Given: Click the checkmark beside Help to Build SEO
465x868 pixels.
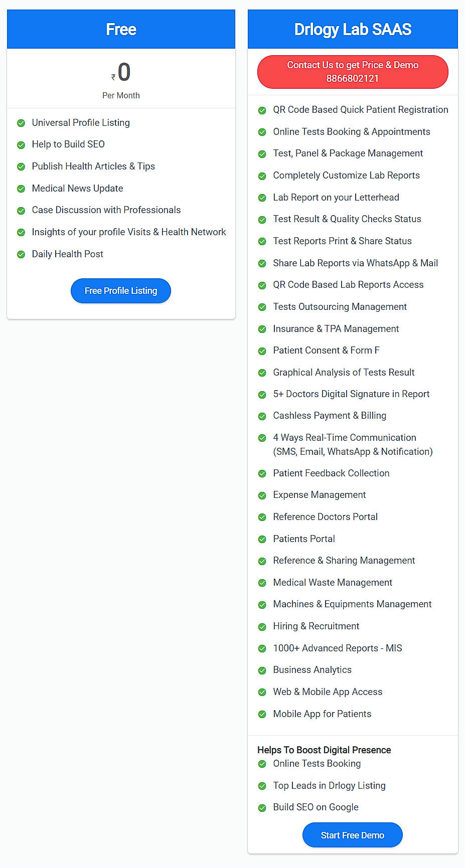Looking at the screenshot, I should pos(21,144).
